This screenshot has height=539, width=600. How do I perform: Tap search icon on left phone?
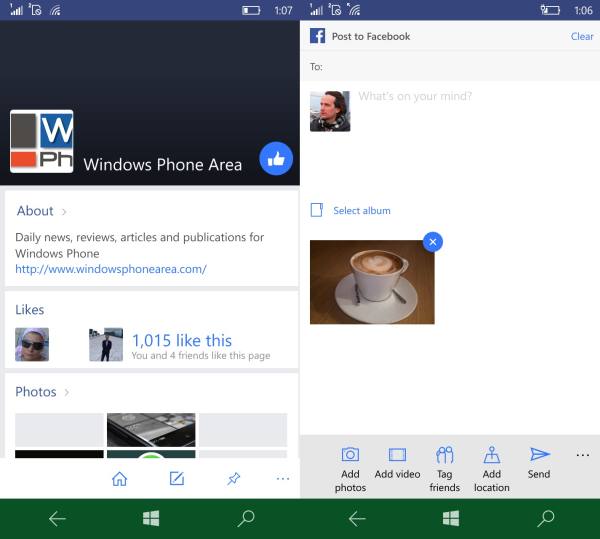[246, 519]
